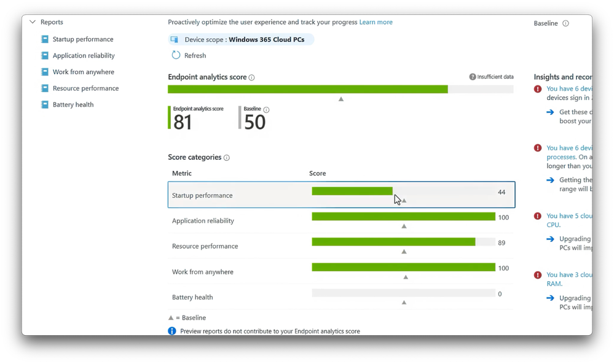Open Battery health metric row
Image resolution: width=614 pixels, height=364 pixels.
click(x=342, y=296)
